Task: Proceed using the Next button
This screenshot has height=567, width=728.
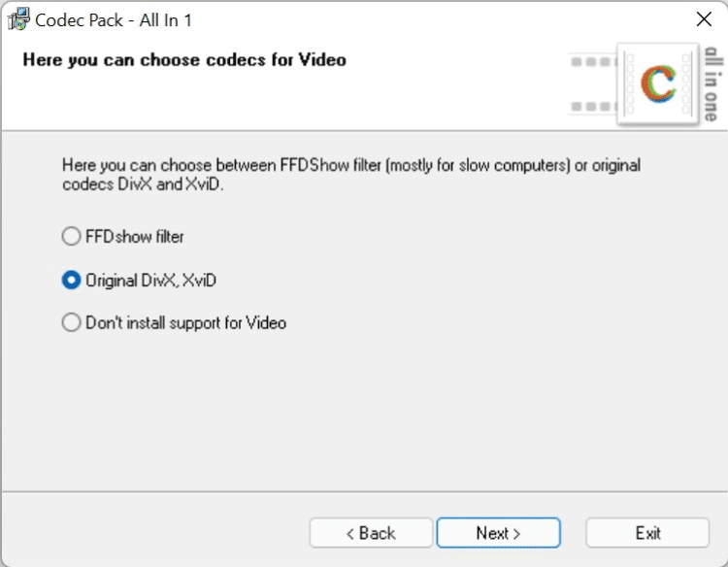Action: (498, 533)
